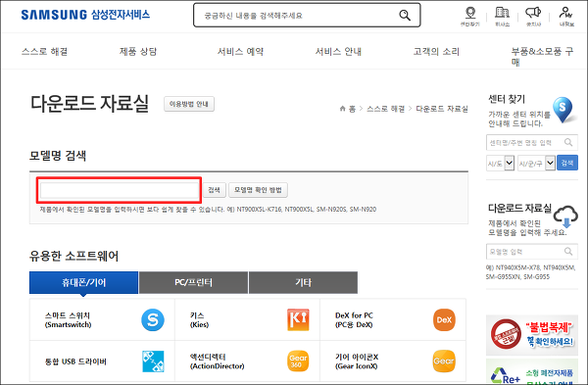Open the 서비스 예약 menu

coord(240,51)
